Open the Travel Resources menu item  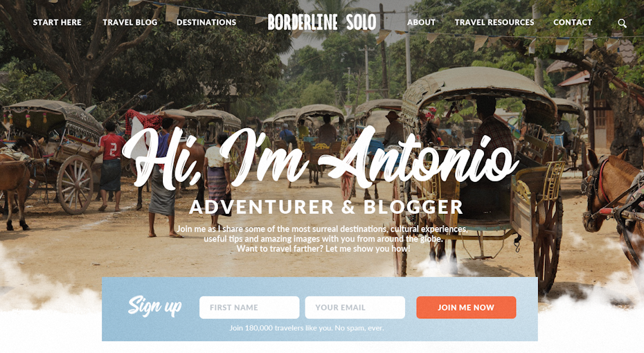coord(494,22)
